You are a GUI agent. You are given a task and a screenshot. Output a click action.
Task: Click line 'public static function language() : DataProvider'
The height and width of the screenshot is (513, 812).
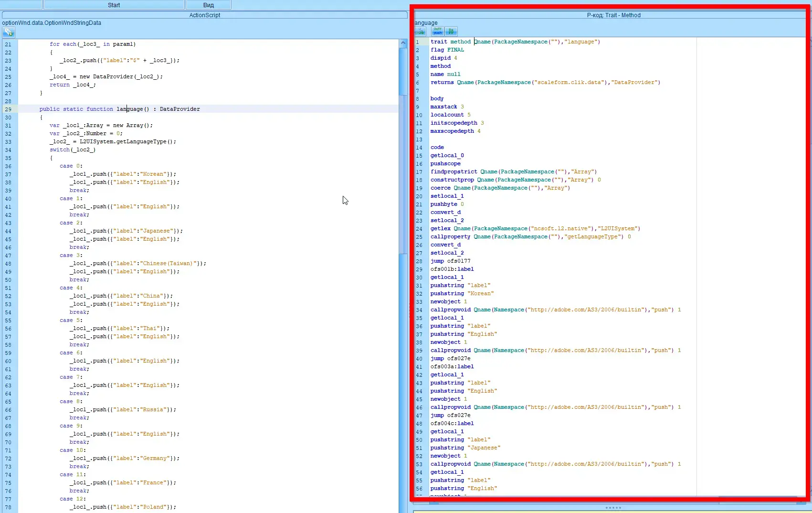click(120, 109)
